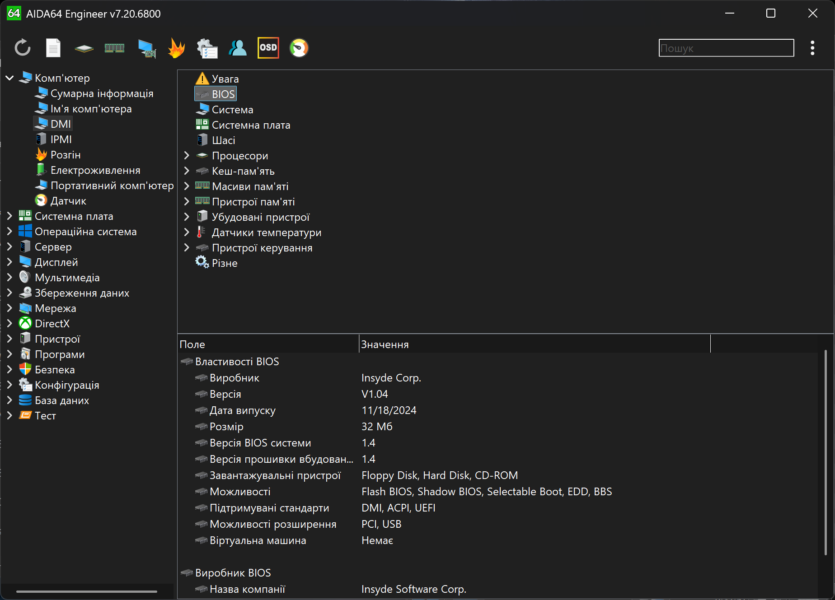Viewport: 835px width, 600px height.
Task: Select the Віртуальна машина row
Action: click(498, 540)
